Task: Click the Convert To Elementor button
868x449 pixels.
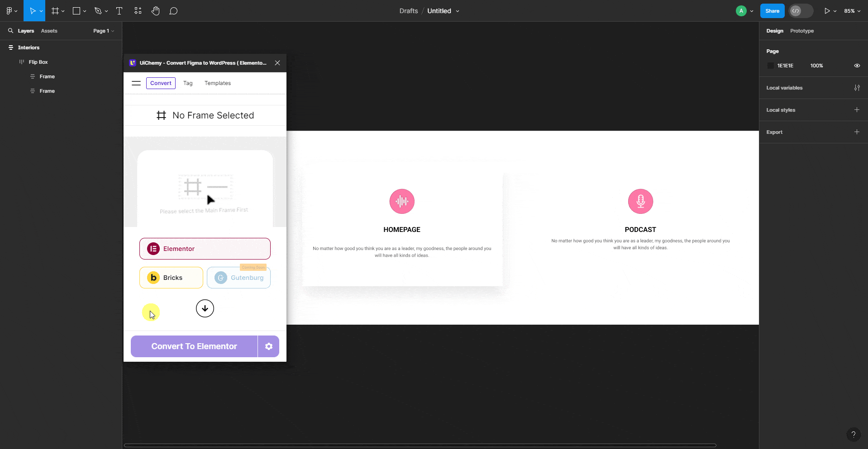Action: point(194,346)
